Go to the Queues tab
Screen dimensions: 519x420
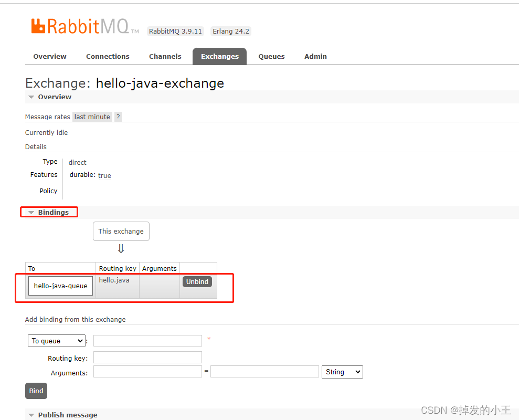click(x=271, y=56)
